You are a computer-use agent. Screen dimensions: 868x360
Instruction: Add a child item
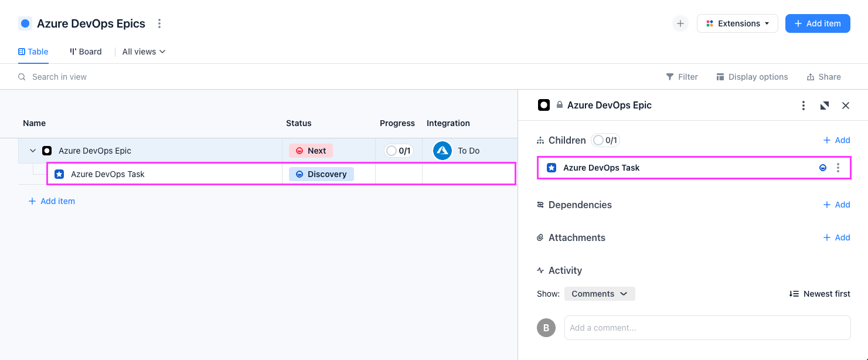pyautogui.click(x=836, y=140)
